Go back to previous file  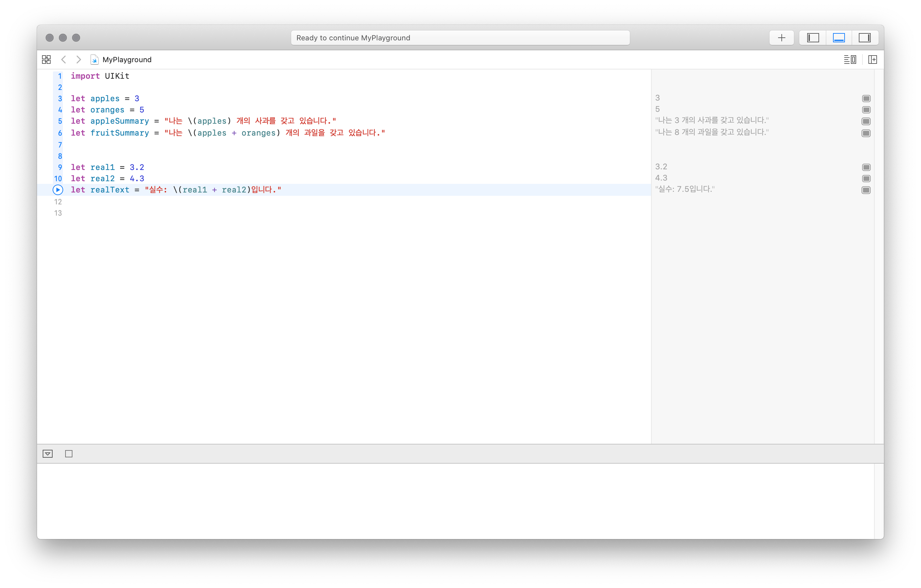64,60
